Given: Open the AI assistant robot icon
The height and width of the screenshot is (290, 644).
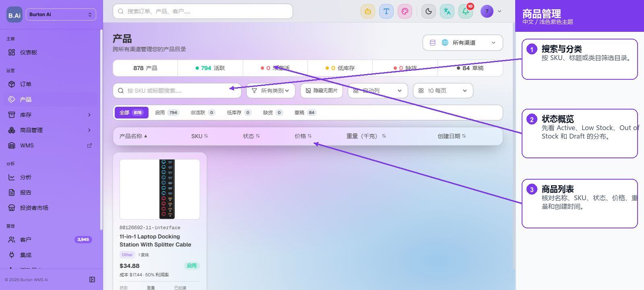Looking at the screenshot, I should (368, 11).
